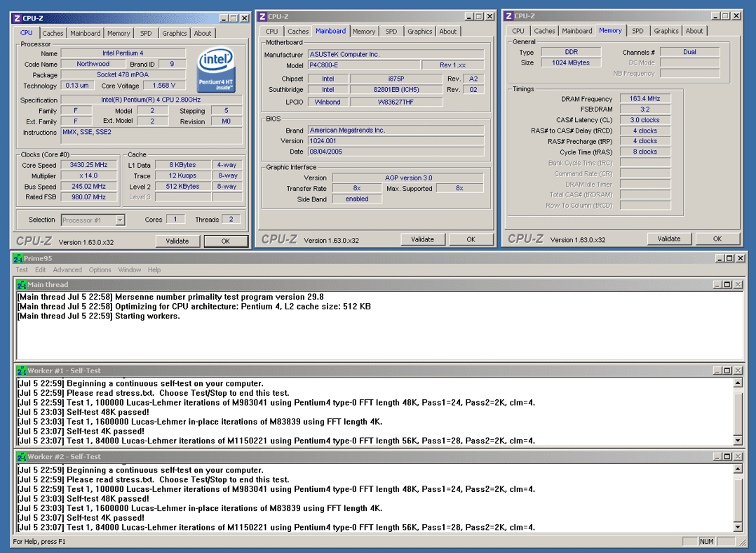756x553 pixels.
Task: Click Worker #1 scrollbar down arrow
Action: 738,440
